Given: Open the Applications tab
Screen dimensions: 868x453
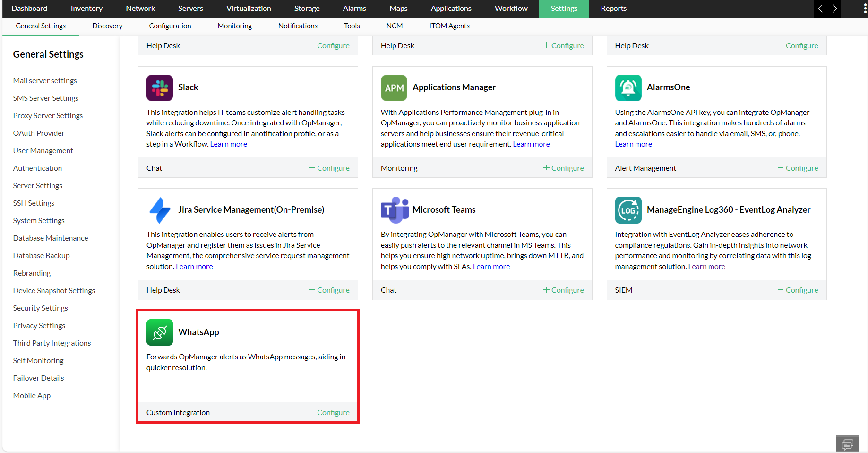Looking at the screenshot, I should 451,9.
